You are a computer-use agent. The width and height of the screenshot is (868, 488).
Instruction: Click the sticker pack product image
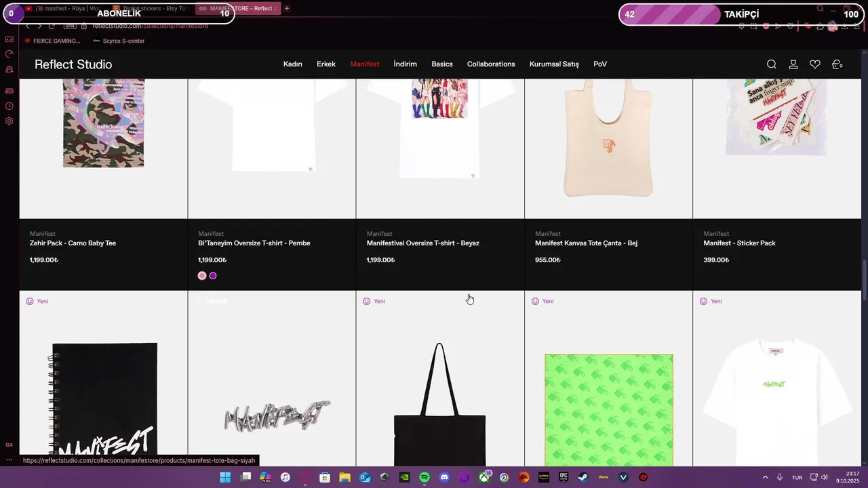776,117
